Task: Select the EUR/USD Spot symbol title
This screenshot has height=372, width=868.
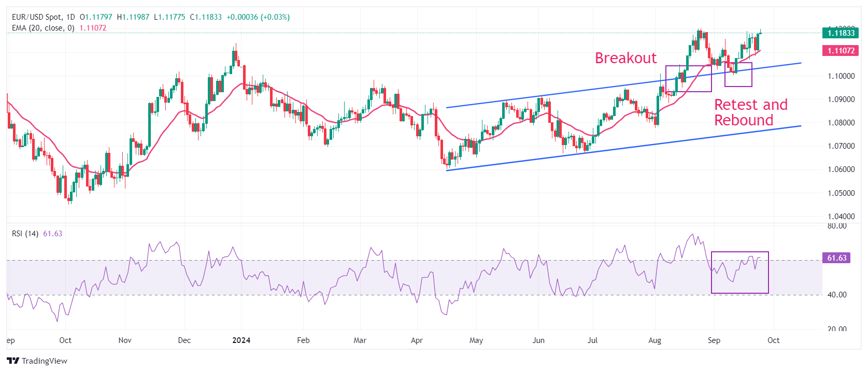Action: (36, 17)
